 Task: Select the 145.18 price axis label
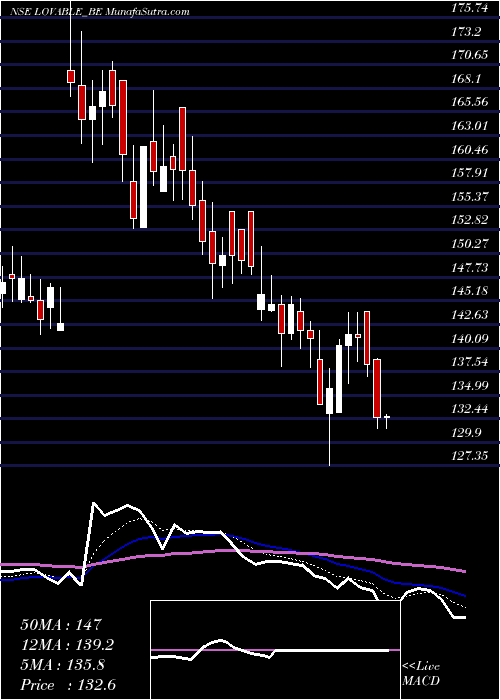click(x=468, y=291)
